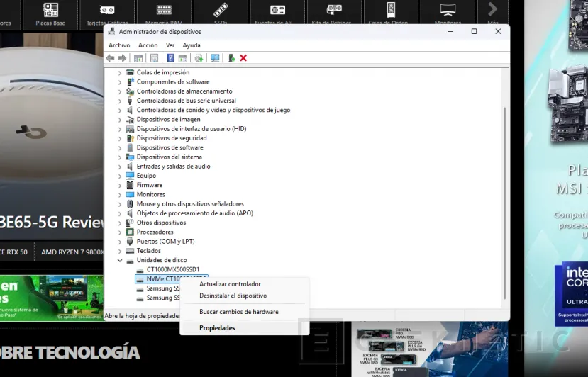The image size is (588, 377).
Task: Click the Firmware chip icon
Action: pyautogui.click(x=130, y=185)
